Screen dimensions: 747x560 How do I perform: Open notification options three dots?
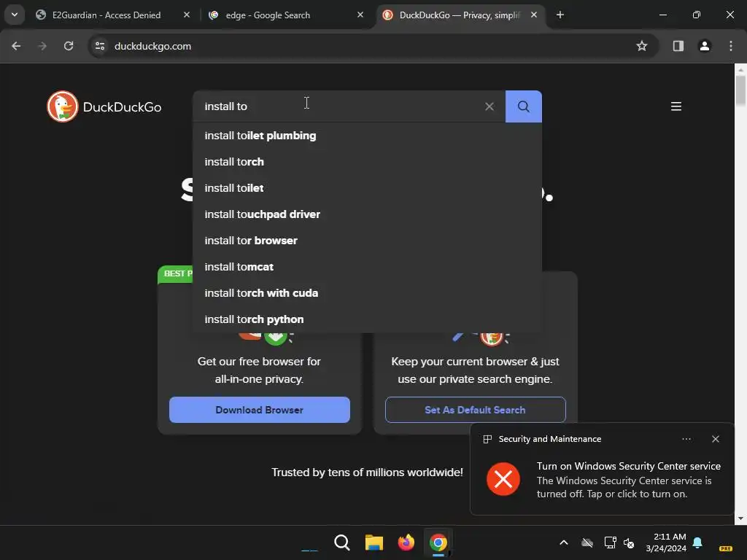(x=686, y=439)
